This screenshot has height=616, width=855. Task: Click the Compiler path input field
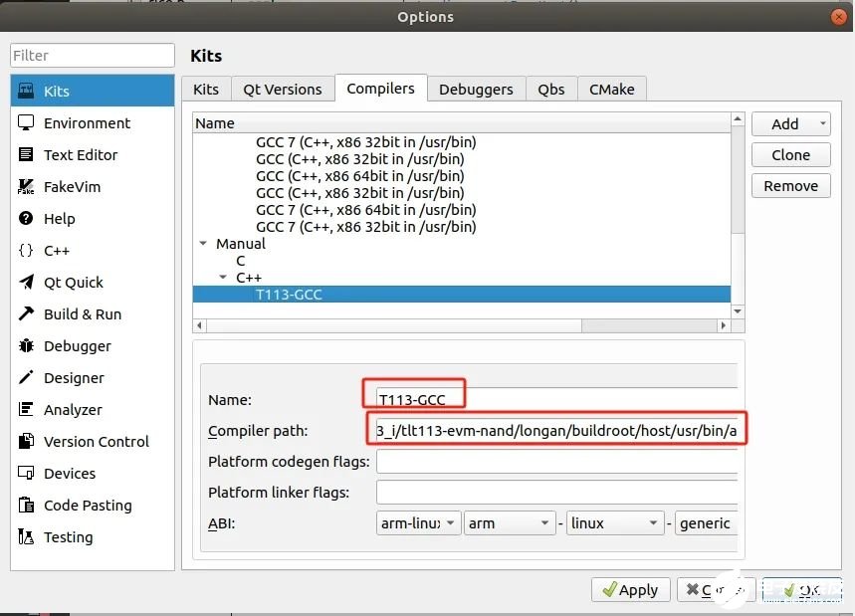556,430
